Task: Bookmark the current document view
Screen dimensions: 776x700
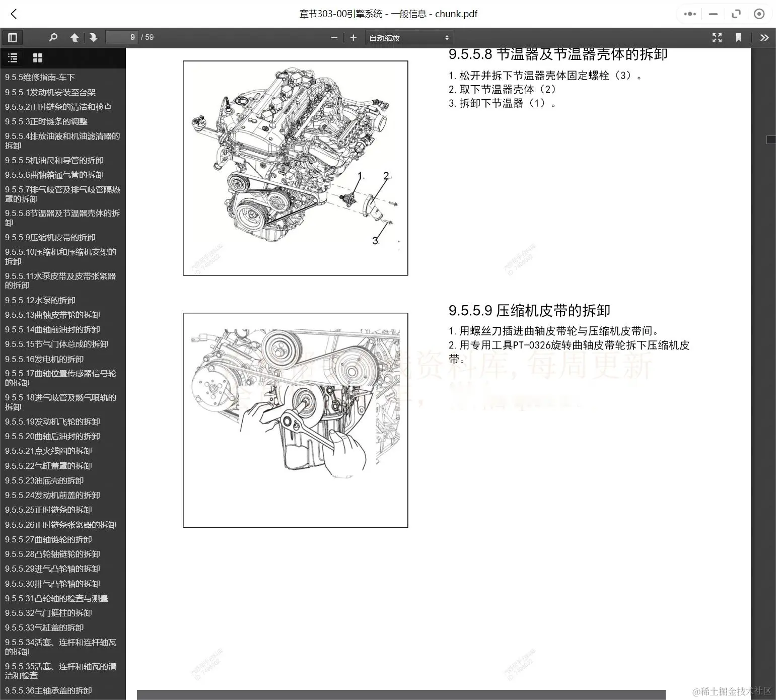Action: point(739,37)
